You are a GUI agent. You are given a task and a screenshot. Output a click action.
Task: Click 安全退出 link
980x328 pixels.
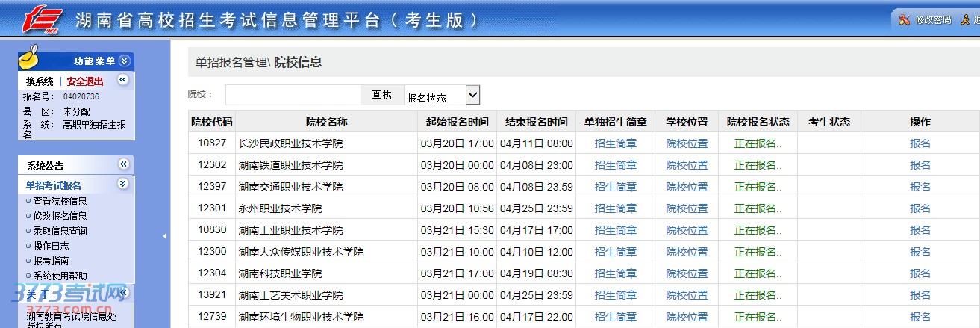click(85, 81)
